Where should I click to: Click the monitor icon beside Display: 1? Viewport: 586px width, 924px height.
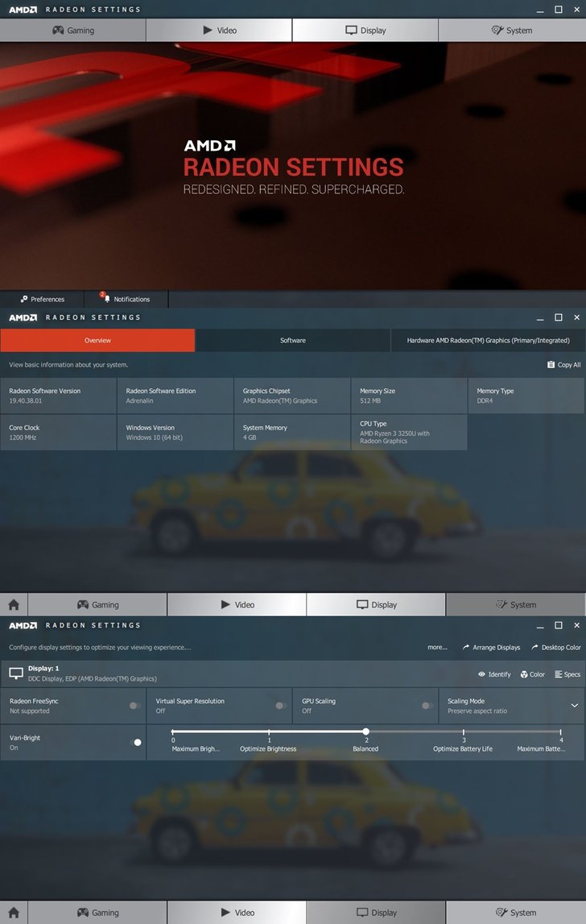tap(16, 673)
